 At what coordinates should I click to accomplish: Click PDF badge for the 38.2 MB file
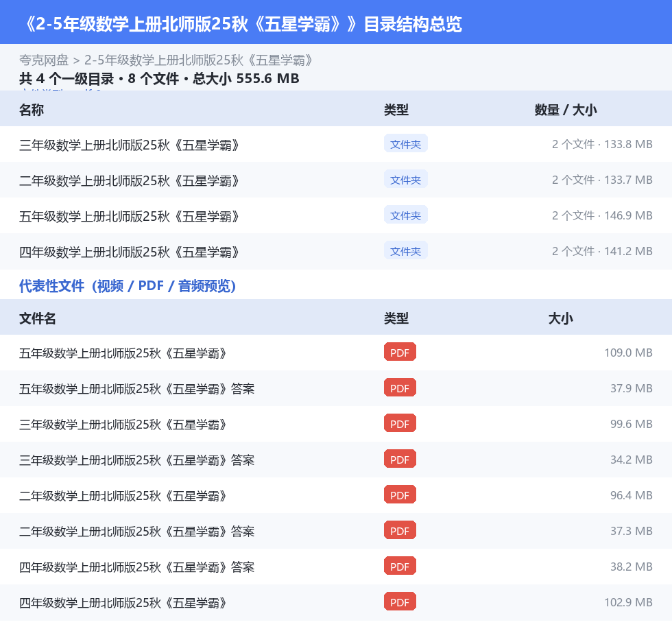pyautogui.click(x=400, y=566)
